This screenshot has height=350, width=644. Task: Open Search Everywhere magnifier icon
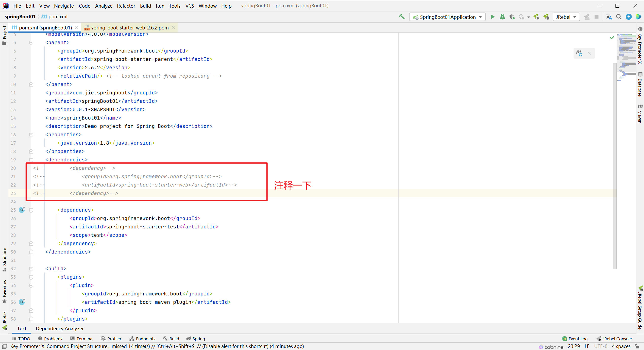[619, 17]
